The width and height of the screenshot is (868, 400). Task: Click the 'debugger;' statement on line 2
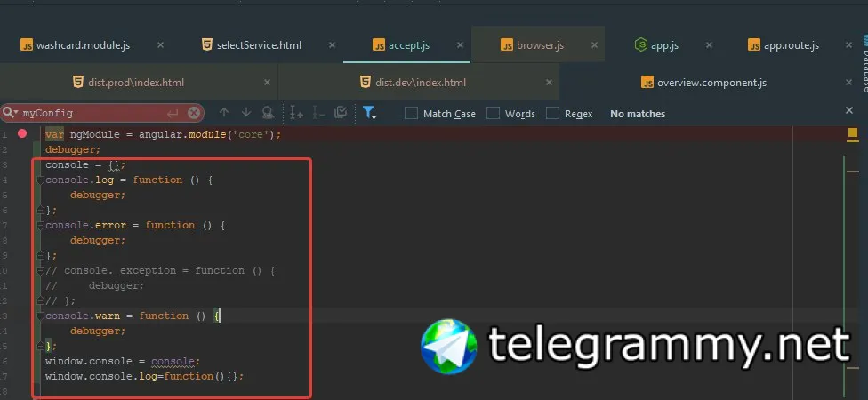click(73, 150)
